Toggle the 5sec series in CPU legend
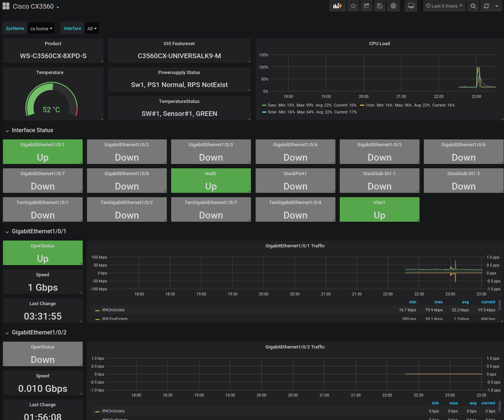 (271, 105)
